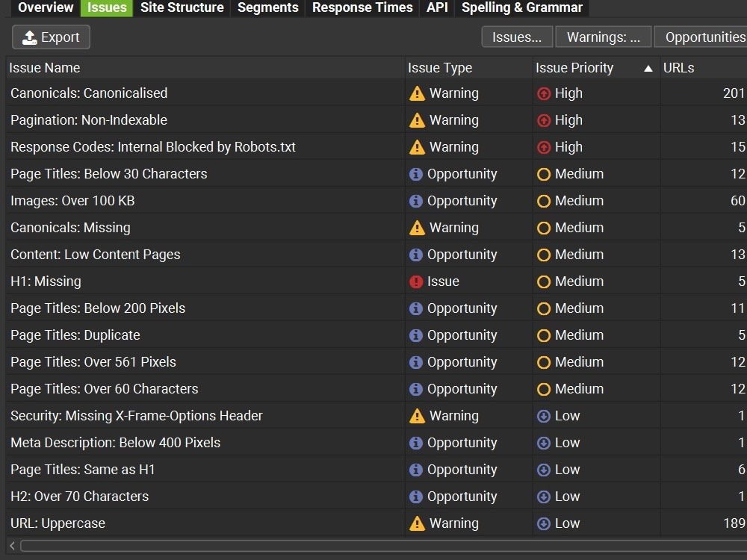
Task: Click the Issue Priority sort arrow
Action: click(x=648, y=69)
